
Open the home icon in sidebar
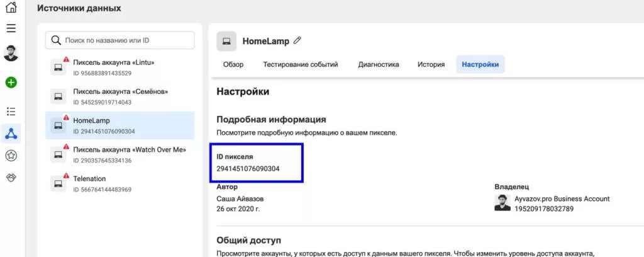[11, 7]
